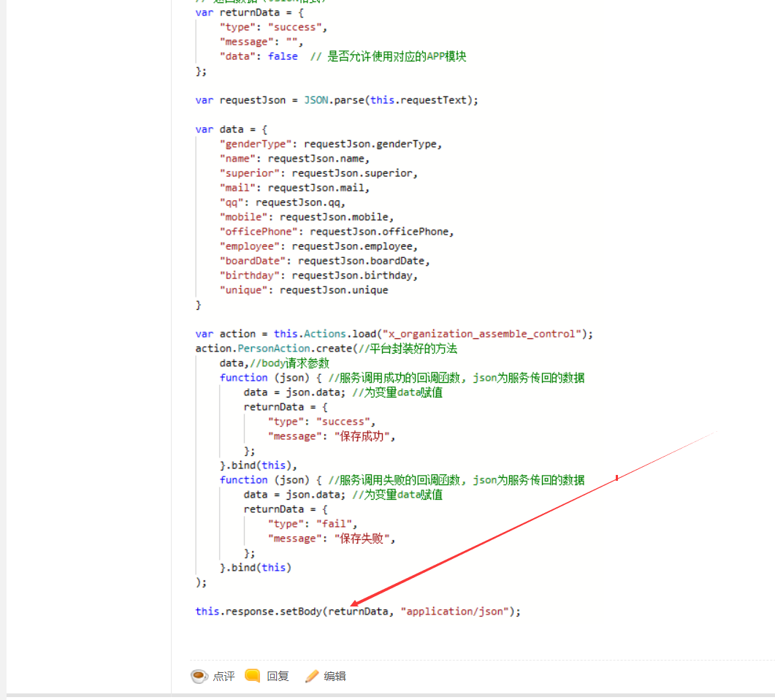Open the 点评 comment link

tap(224, 677)
